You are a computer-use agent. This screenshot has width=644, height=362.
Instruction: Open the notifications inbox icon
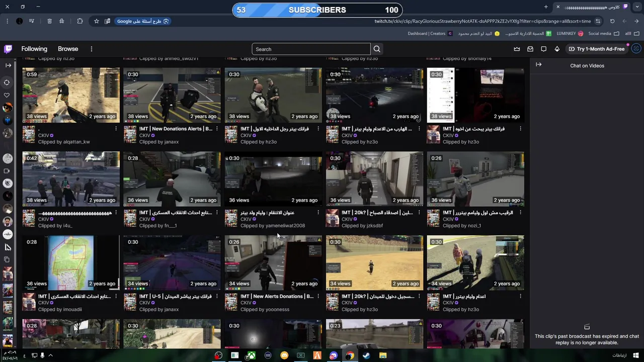click(530, 49)
